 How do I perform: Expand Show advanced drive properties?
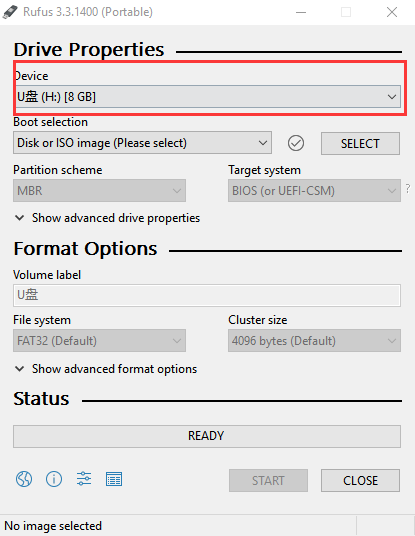pos(107,218)
